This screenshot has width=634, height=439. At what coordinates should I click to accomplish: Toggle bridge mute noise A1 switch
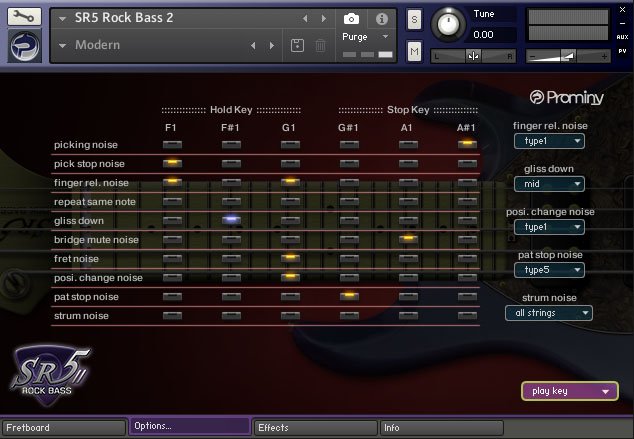click(407, 239)
